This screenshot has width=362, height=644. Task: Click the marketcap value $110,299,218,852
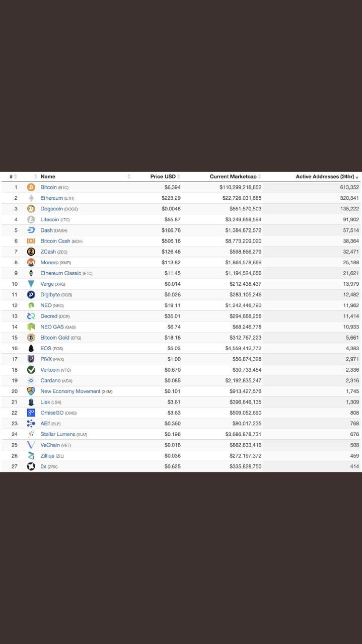(x=240, y=187)
